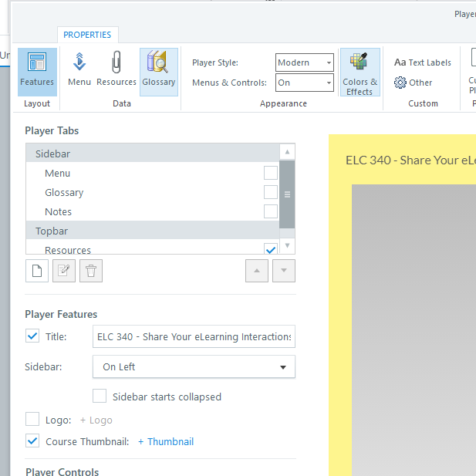The width and height of the screenshot is (476, 476).
Task: Edit the selected player tab
Action: pyautogui.click(x=64, y=271)
